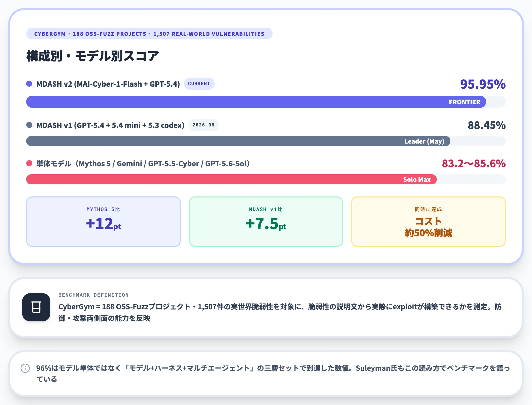Image resolution: width=532 pixels, height=405 pixels.
Task: Click the Leader (May) label on the bar
Action: tap(424, 141)
